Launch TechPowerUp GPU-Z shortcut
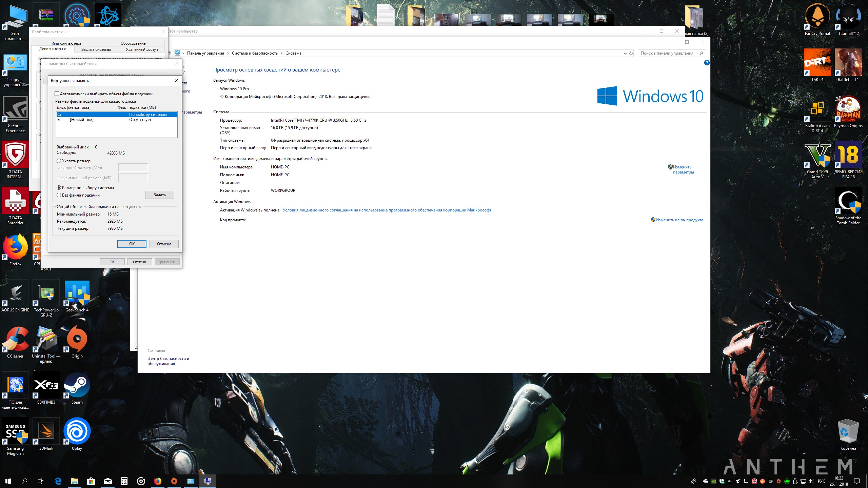The height and width of the screenshot is (488, 868). click(46, 299)
